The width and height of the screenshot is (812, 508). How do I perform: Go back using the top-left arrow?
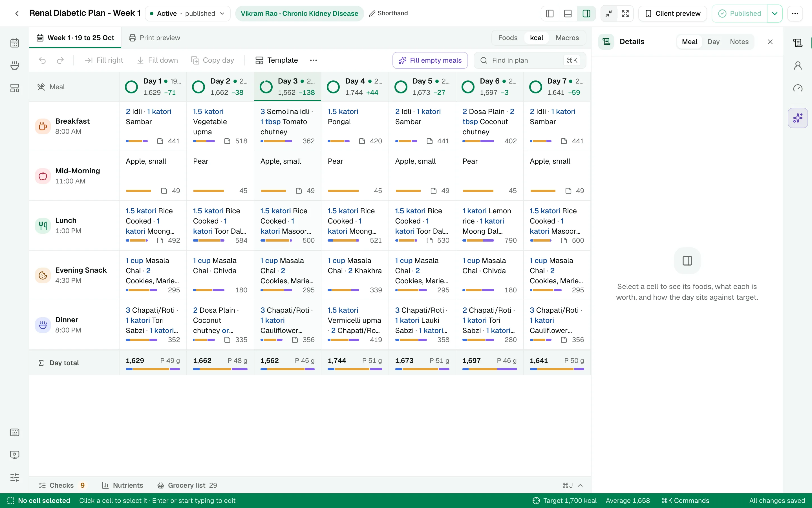pos(17,14)
